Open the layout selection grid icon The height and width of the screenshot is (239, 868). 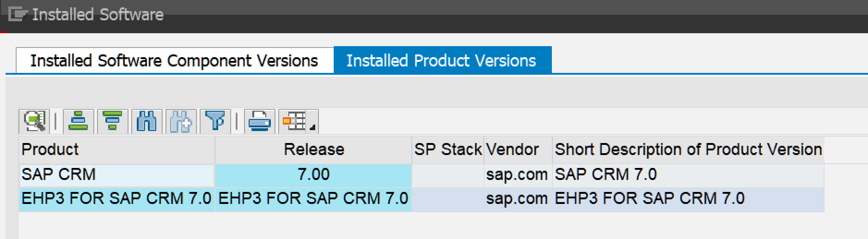tap(294, 122)
